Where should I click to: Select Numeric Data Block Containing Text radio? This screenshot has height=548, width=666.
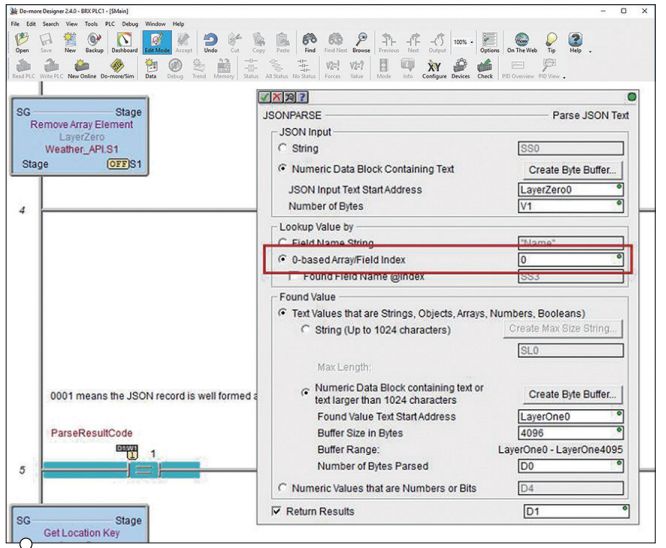(282, 168)
